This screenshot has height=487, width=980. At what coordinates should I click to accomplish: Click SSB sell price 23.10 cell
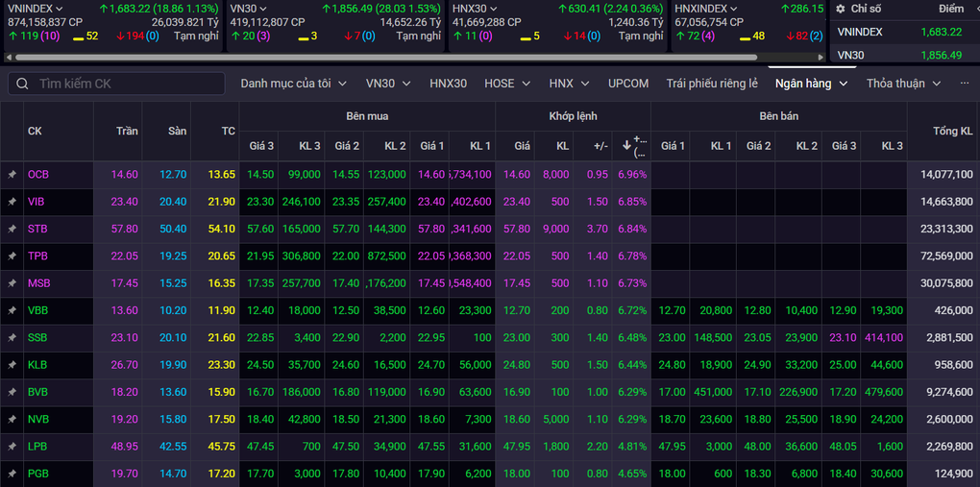[x=844, y=337]
